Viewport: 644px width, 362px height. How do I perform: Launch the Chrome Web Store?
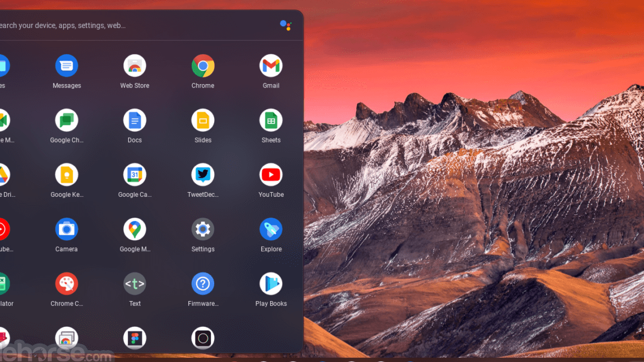point(135,66)
